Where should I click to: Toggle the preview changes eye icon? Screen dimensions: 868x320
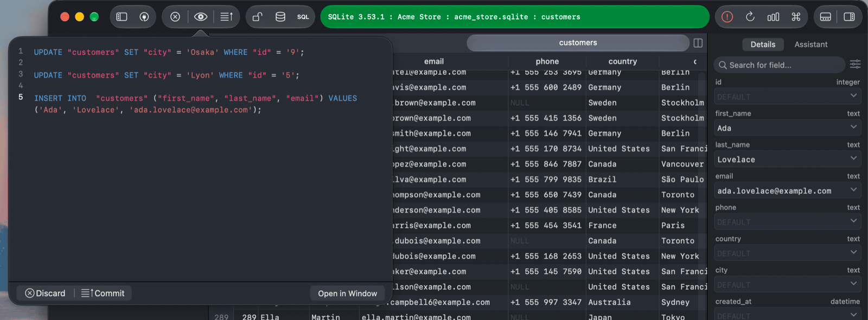click(x=201, y=17)
